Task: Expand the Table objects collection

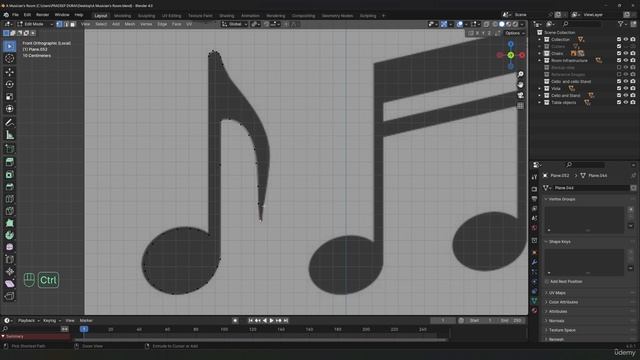Action: 540,102
